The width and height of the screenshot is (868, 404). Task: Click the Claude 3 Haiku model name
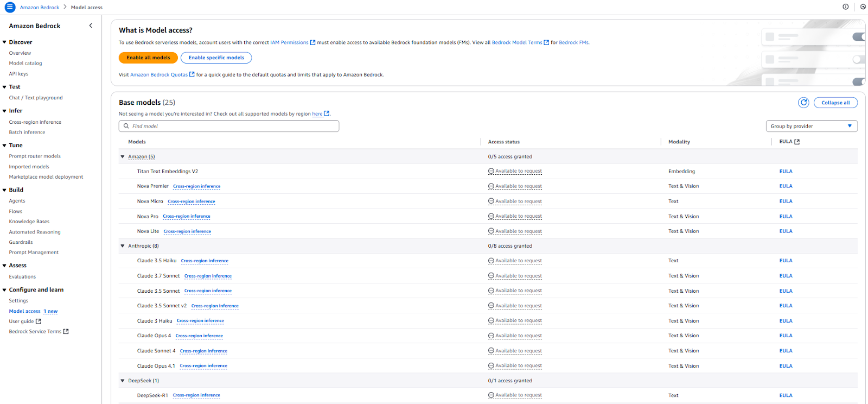(155, 321)
